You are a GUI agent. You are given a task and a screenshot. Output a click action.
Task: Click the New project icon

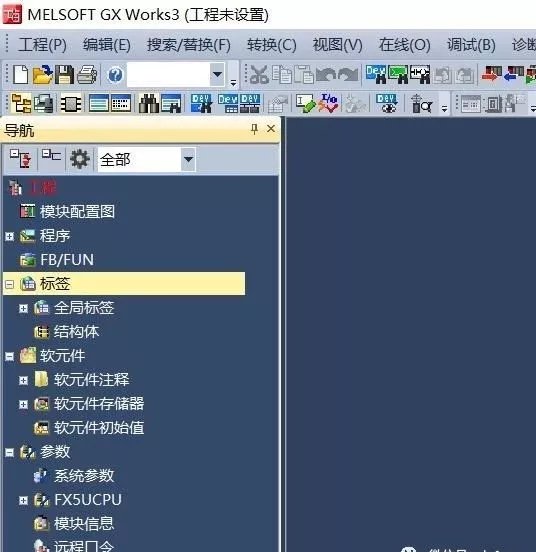point(20,75)
